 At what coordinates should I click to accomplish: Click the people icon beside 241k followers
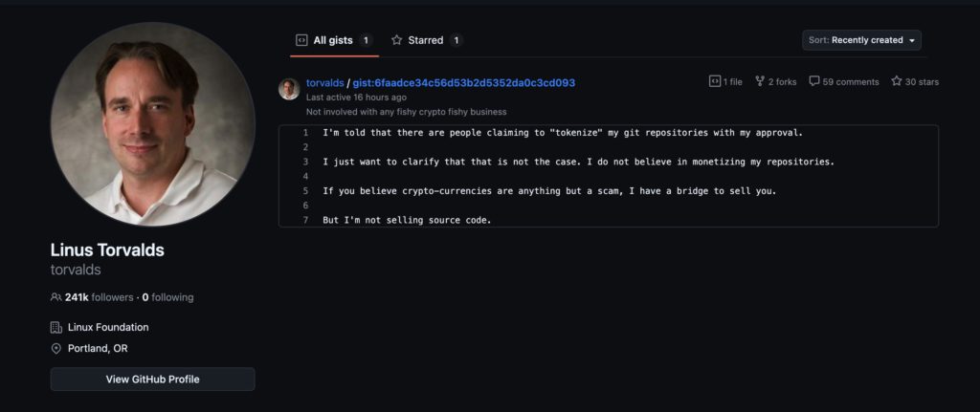56,297
